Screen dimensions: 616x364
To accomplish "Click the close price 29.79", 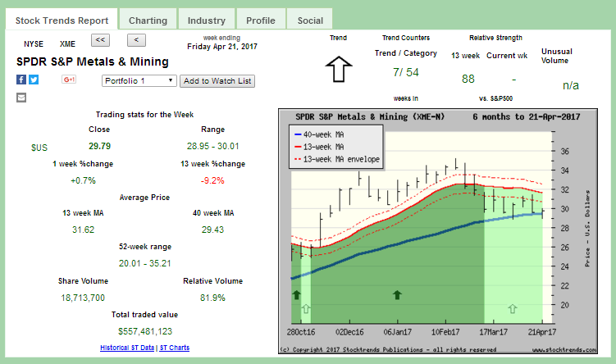I will pyautogui.click(x=99, y=146).
